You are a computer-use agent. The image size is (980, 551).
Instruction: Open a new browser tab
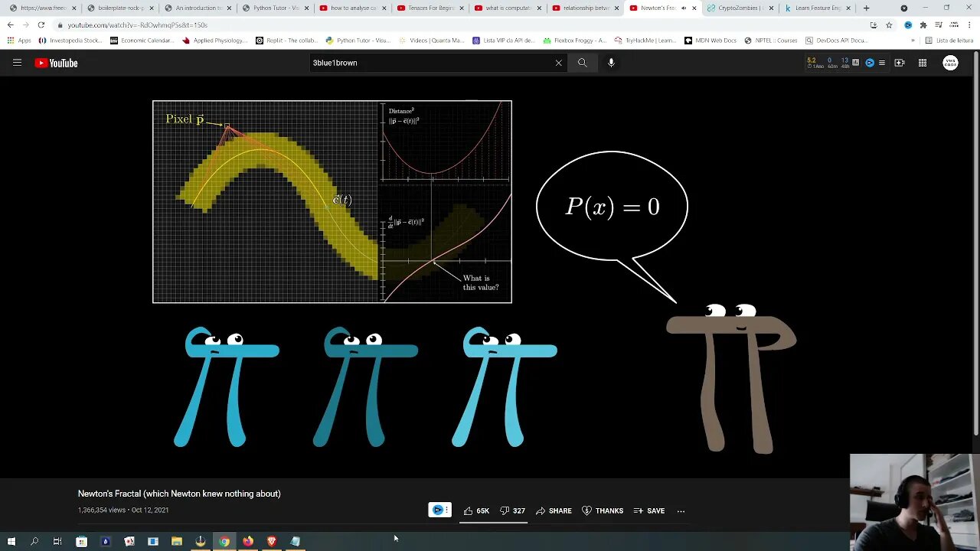coord(866,8)
